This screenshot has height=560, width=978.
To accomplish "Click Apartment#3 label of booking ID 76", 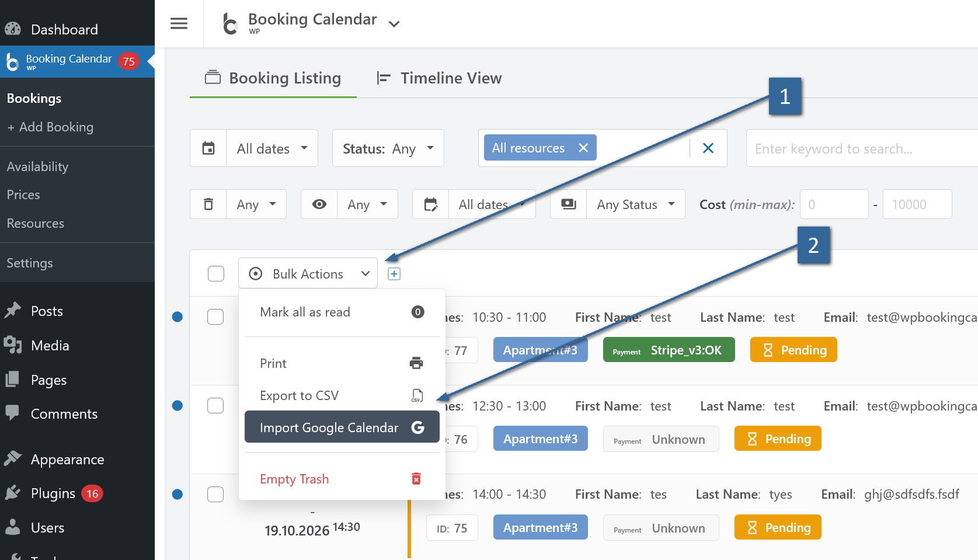I will point(540,439).
